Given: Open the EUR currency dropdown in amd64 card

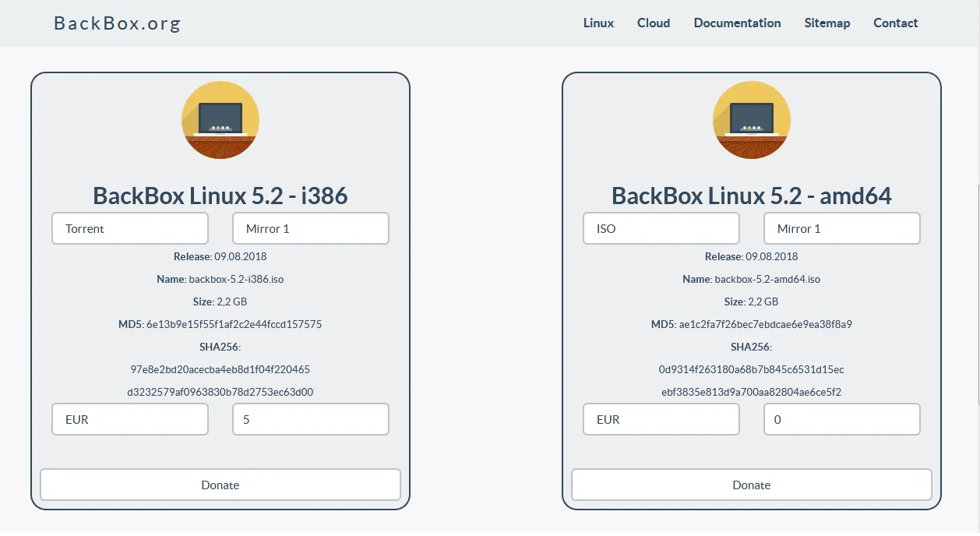Looking at the screenshot, I should (661, 419).
